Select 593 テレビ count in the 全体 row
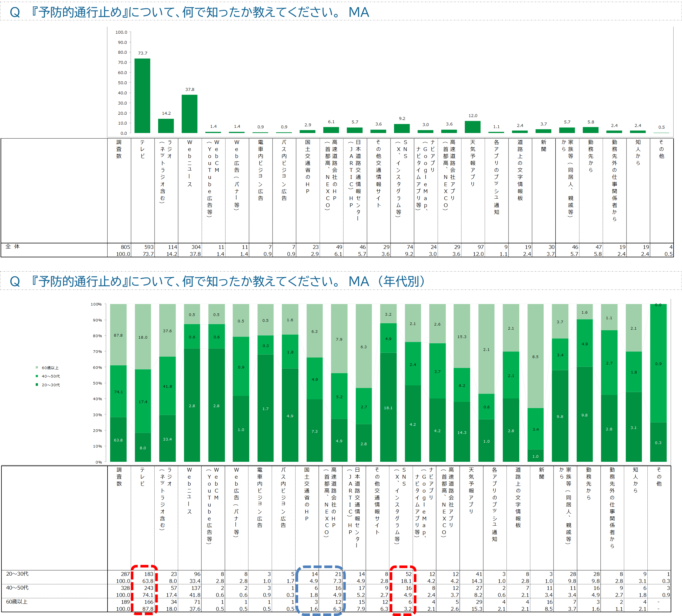This screenshot has width=682, height=616. pyautogui.click(x=149, y=247)
